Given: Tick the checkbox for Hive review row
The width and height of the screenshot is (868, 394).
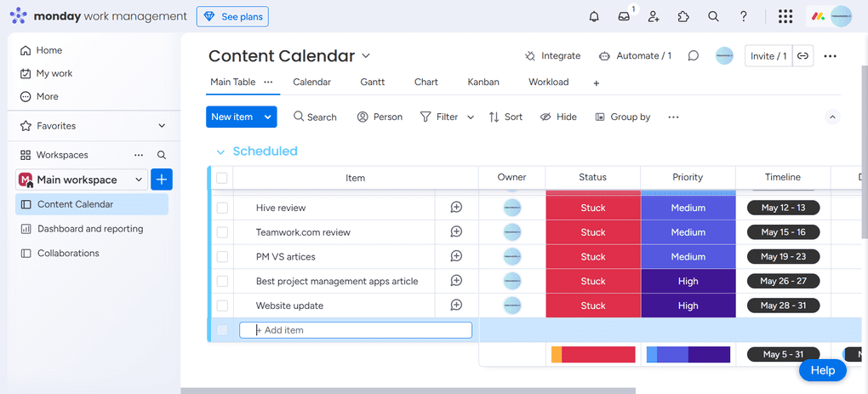Looking at the screenshot, I should 222,208.
